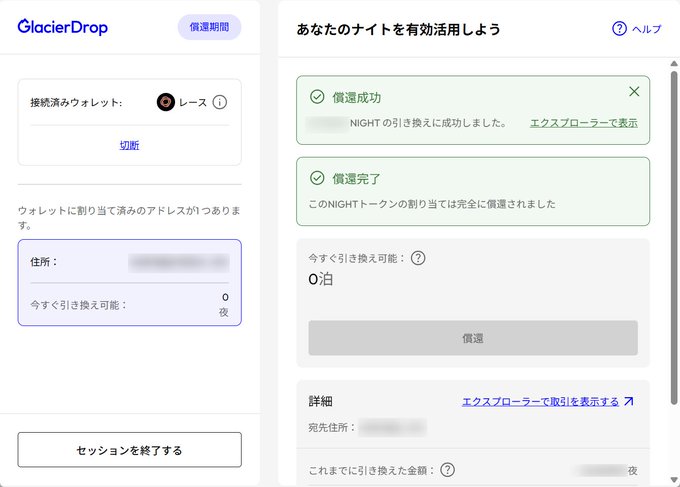The image size is (680, 487).
Task: Click the 0泊 redeemable amount
Action: [320, 279]
